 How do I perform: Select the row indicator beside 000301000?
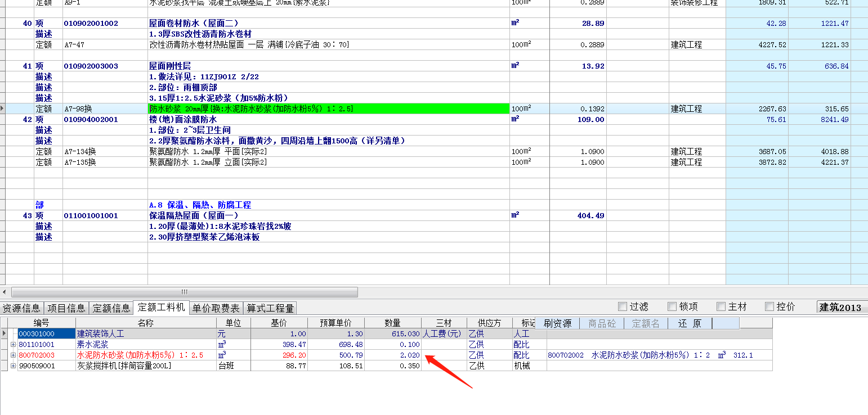tap(5, 333)
